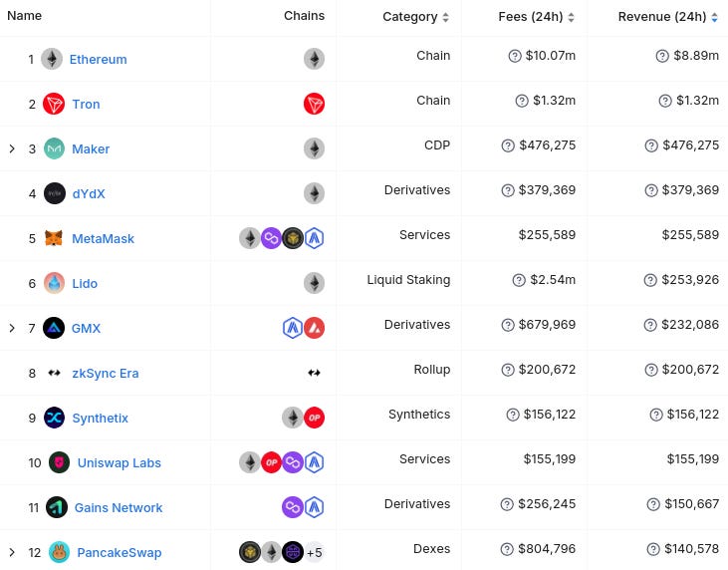Screen dimensions: 728x570
Task: Open the PancakeSwap protocol link
Action: click(120, 552)
